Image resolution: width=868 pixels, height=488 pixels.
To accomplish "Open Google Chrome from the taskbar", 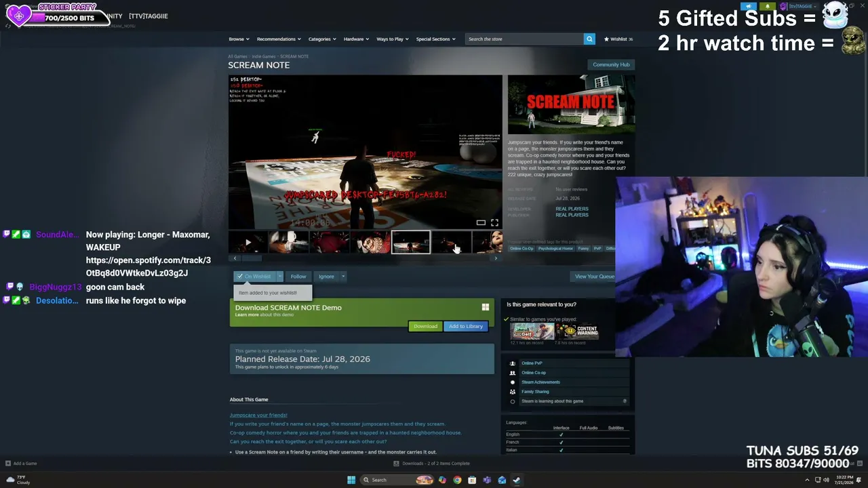I will point(457,480).
